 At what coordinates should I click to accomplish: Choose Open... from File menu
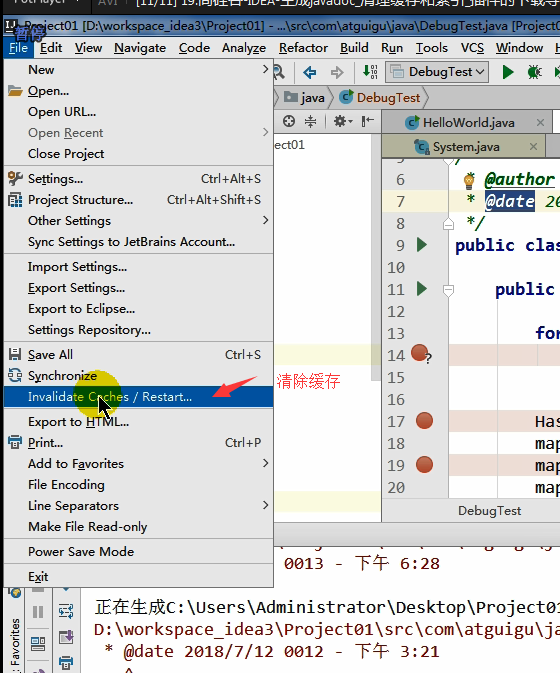(139, 91)
